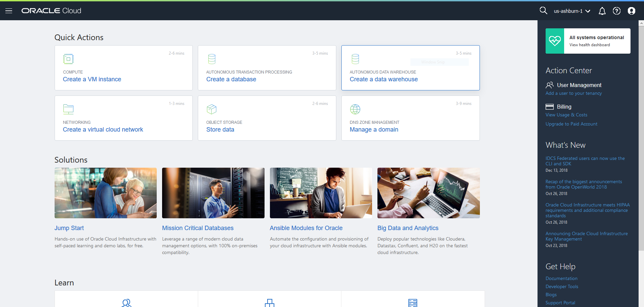
Task: Open Big Data and Analytics link
Action: coord(408,228)
